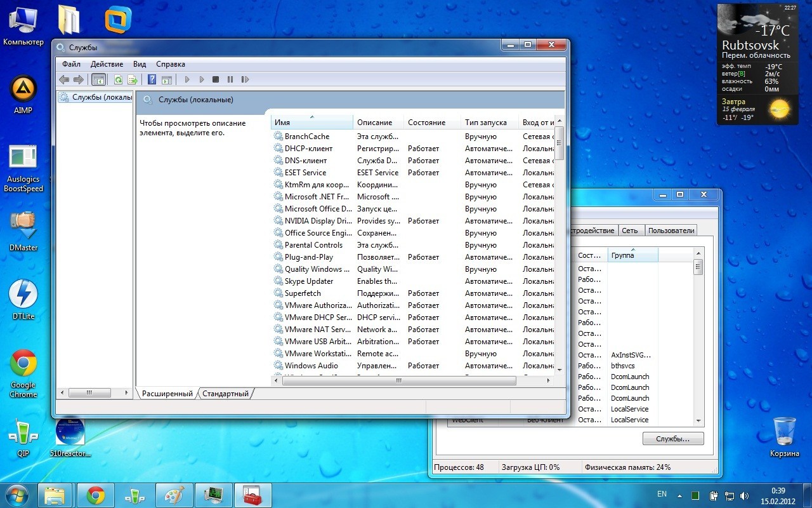Screen dimensions: 812x508
Task: Click the Export list icon
Action: point(133,79)
